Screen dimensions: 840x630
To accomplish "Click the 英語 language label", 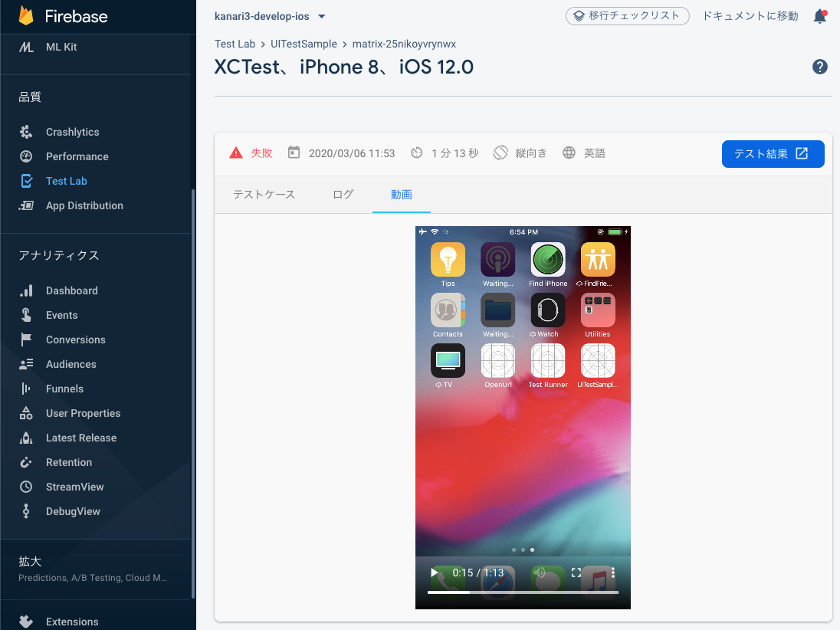I will pyautogui.click(x=594, y=153).
